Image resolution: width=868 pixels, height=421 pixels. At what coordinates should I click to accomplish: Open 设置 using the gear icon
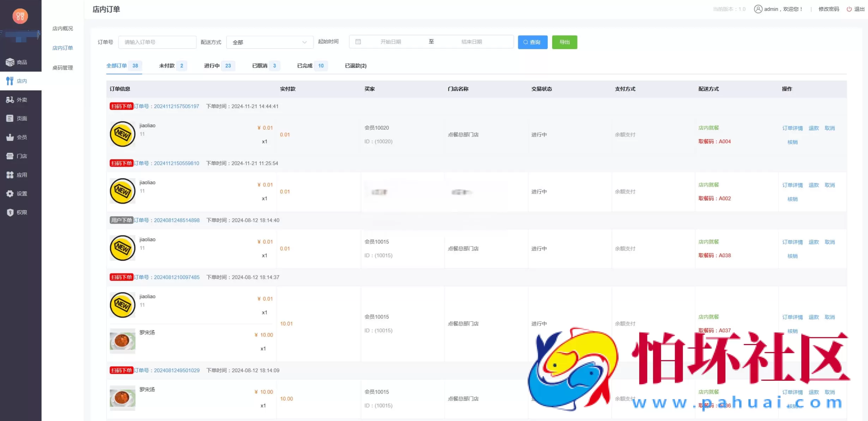[10, 194]
